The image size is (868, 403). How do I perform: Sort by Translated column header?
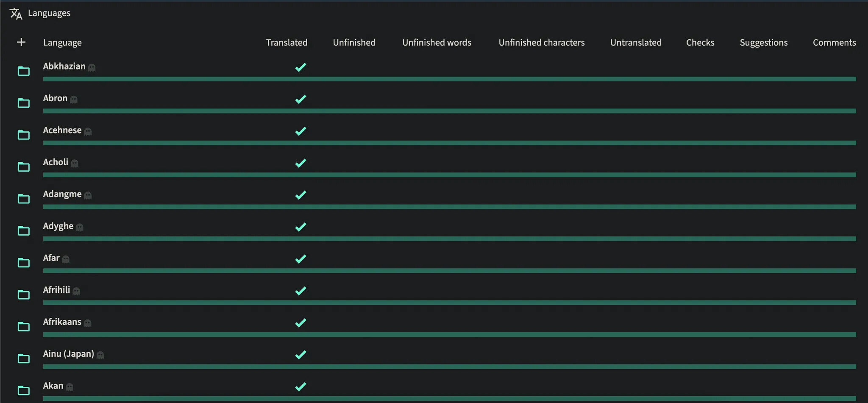(287, 42)
